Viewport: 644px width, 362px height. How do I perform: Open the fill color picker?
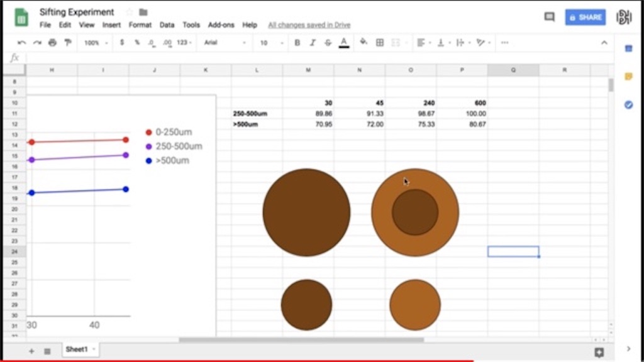[x=364, y=42]
